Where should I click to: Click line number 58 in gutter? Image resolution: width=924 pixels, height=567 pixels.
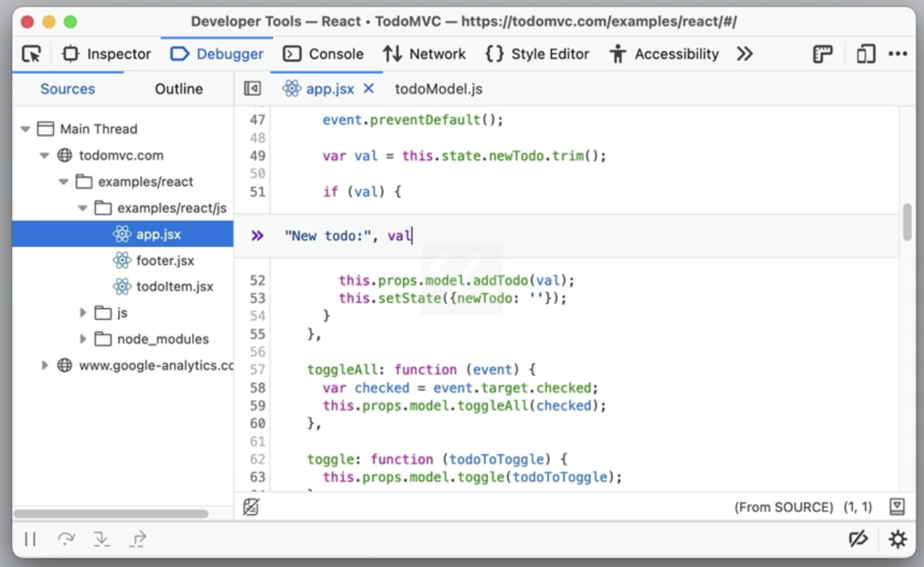pyautogui.click(x=258, y=388)
